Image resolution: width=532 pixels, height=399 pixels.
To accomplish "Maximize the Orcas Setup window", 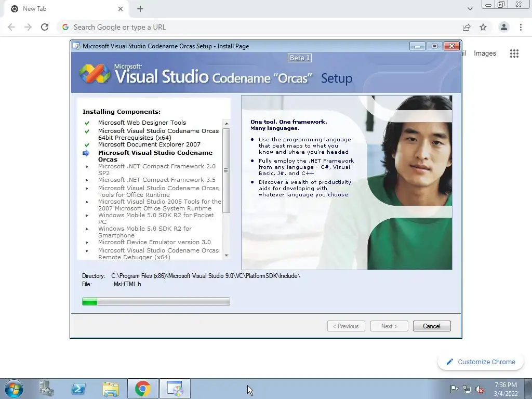I will (434, 46).
